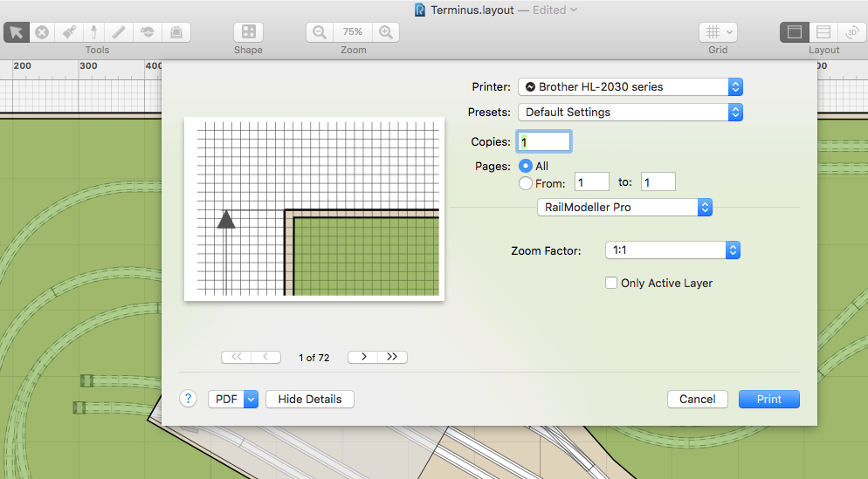Select the ruler measuring tool
This screenshot has width=868, height=479.
pos(120,32)
